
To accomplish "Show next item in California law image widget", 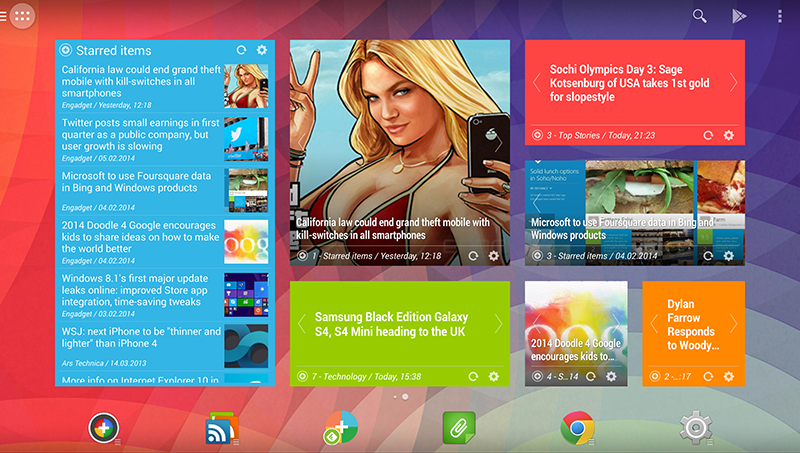I will [498, 143].
